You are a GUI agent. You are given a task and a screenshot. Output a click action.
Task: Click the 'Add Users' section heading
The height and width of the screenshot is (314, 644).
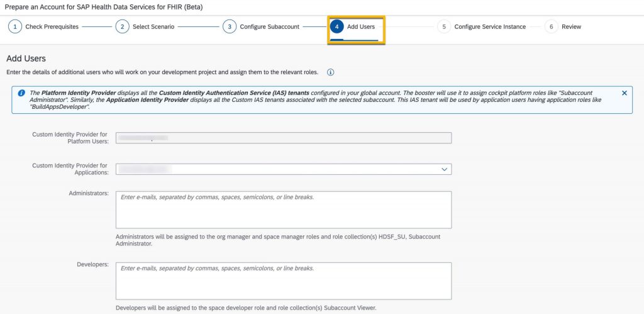(26, 59)
